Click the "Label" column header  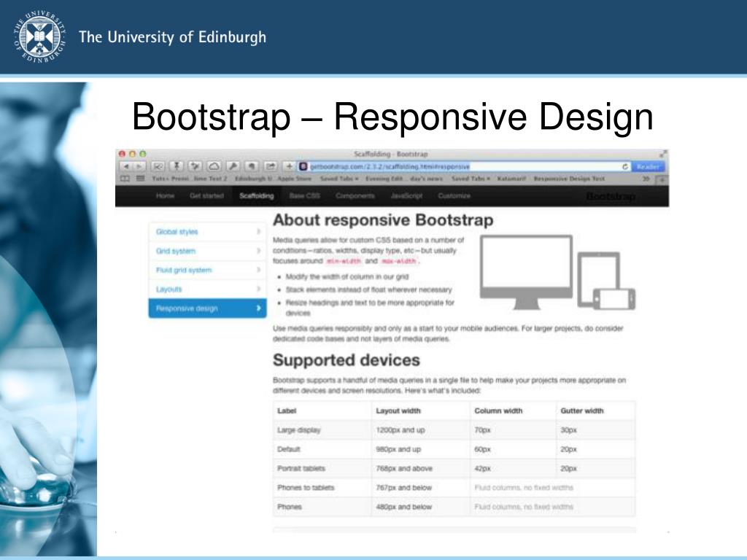287,411
